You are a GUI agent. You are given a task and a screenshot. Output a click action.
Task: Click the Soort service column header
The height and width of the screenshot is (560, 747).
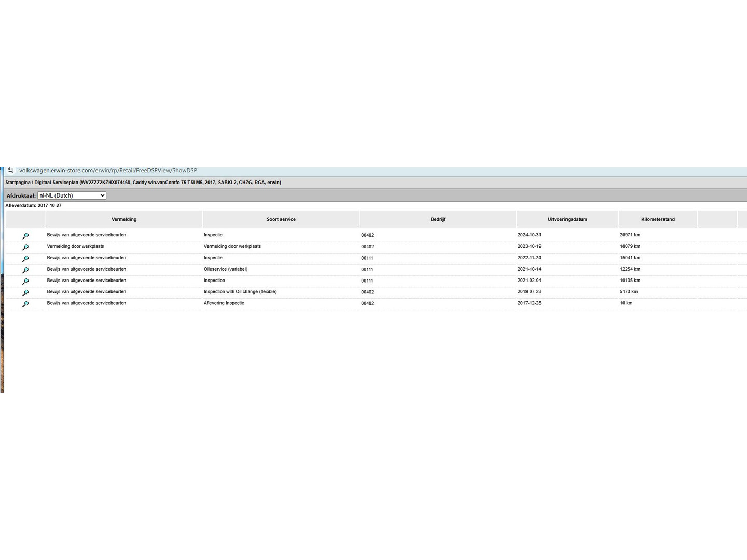click(281, 219)
